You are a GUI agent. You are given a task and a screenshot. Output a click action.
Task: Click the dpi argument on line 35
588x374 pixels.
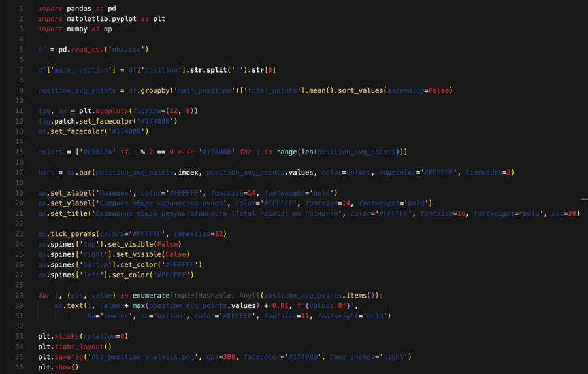click(212, 357)
